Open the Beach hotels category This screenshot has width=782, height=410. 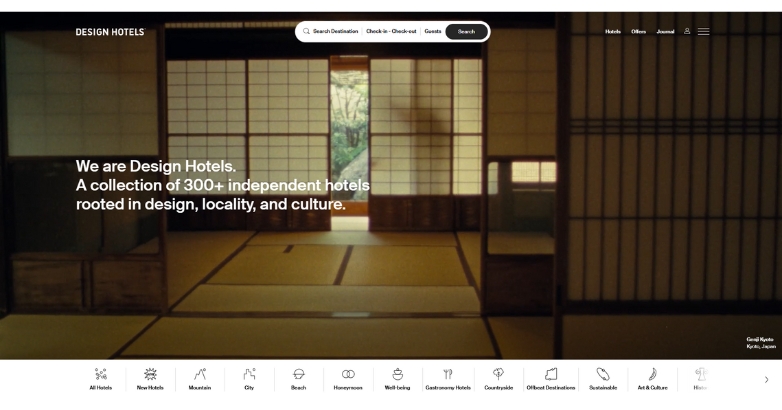[x=298, y=380]
